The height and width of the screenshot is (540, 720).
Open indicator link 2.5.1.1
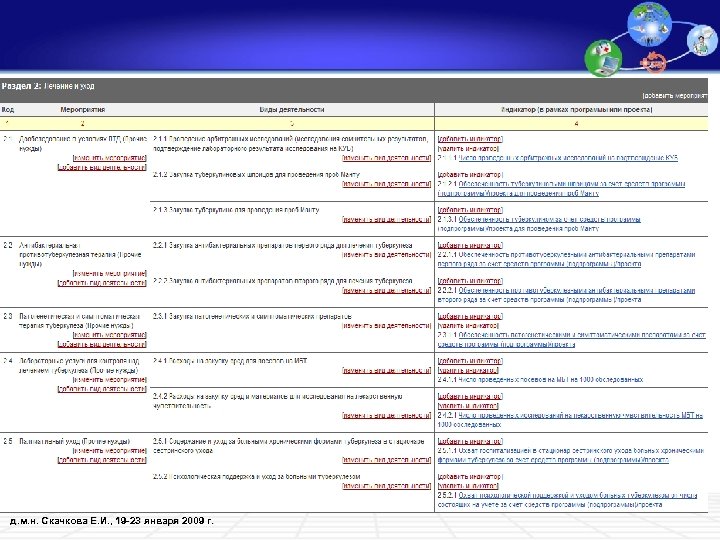[571, 456]
